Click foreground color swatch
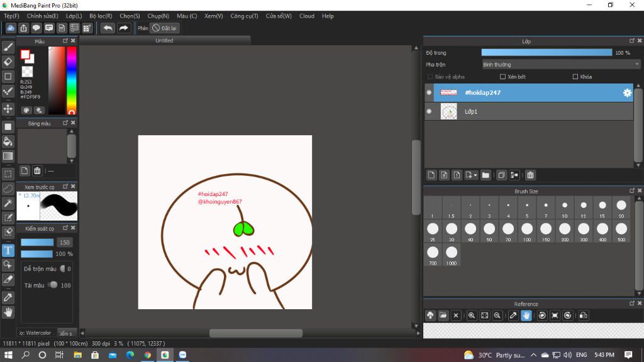 pos(25,55)
